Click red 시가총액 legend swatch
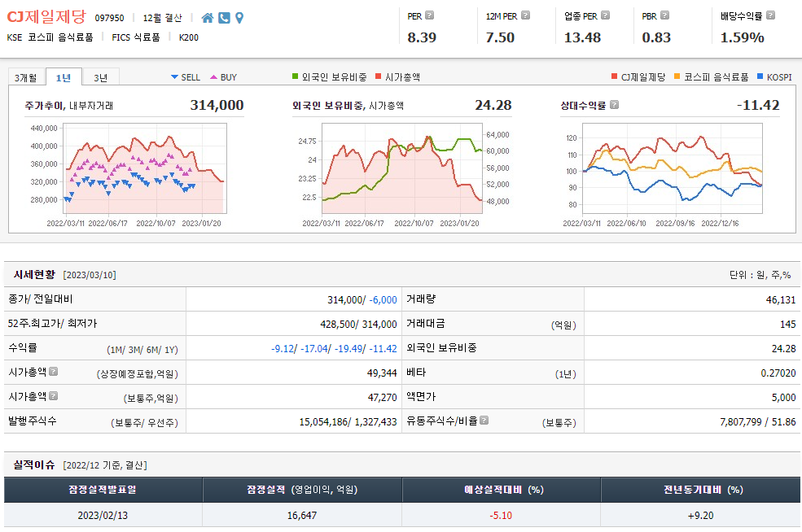The width and height of the screenshot is (802, 532). click(x=379, y=76)
